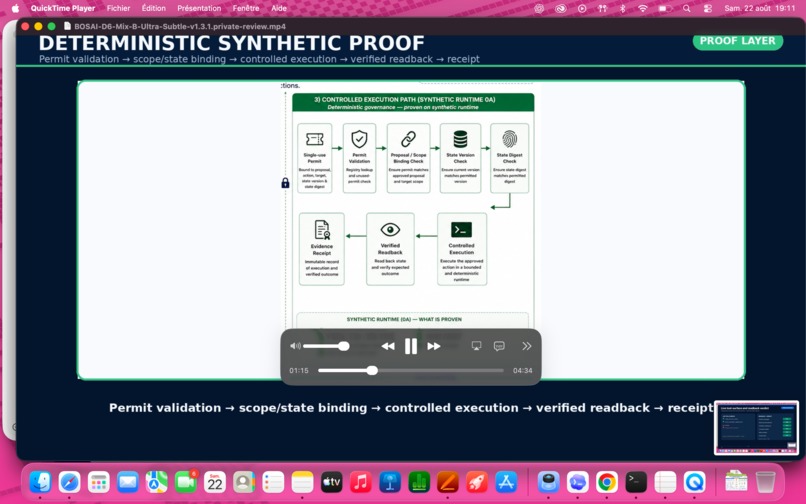Open Launchpad from the Dock
This screenshot has height=504, width=806.
pyautogui.click(x=99, y=482)
